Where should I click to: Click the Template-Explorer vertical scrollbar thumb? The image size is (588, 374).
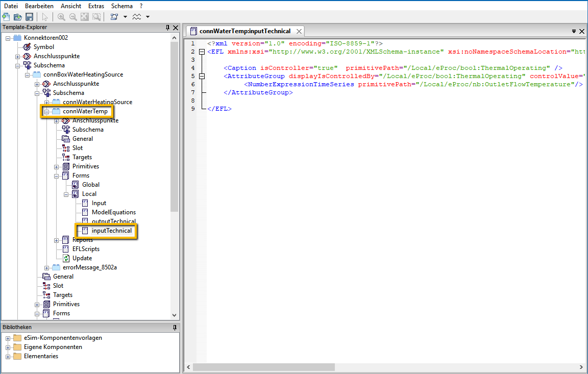(174, 127)
